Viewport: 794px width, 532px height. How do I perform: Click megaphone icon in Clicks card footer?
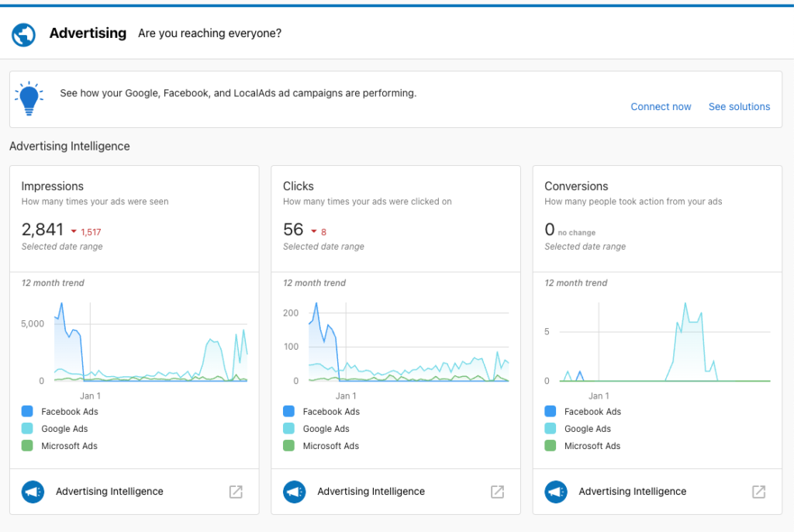[x=295, y=492]
